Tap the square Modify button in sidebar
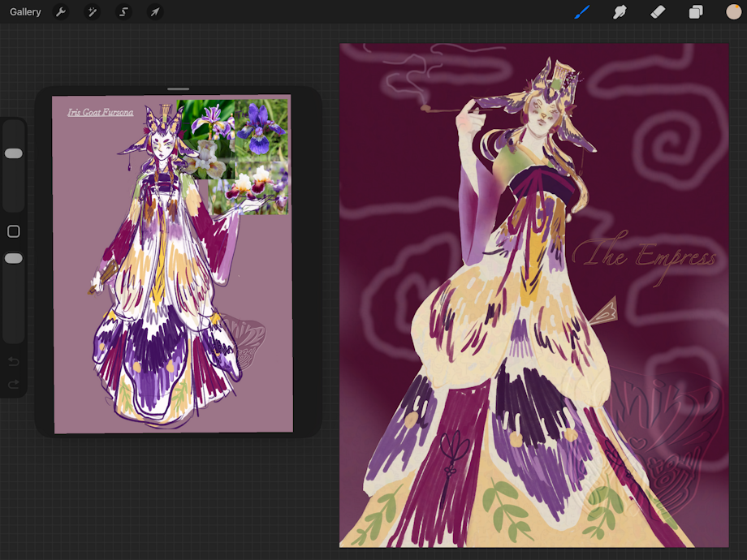Screen dimensions: 747x560 click(x=13, y=231)
